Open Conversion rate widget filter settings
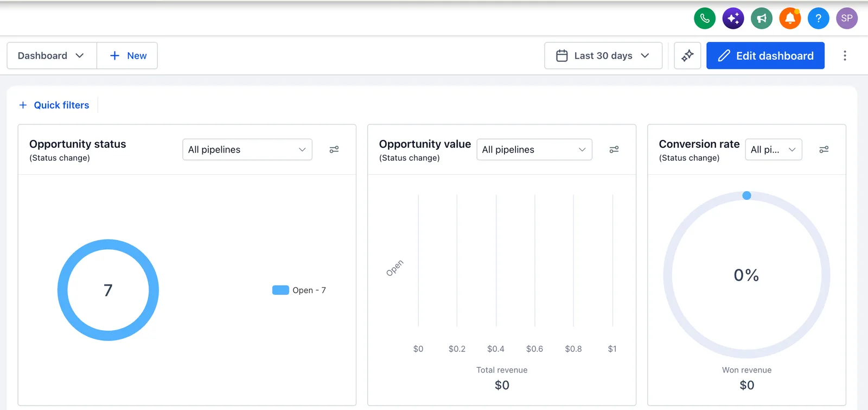The width and height of the screenshot is (868, 410). pos(824,149)
